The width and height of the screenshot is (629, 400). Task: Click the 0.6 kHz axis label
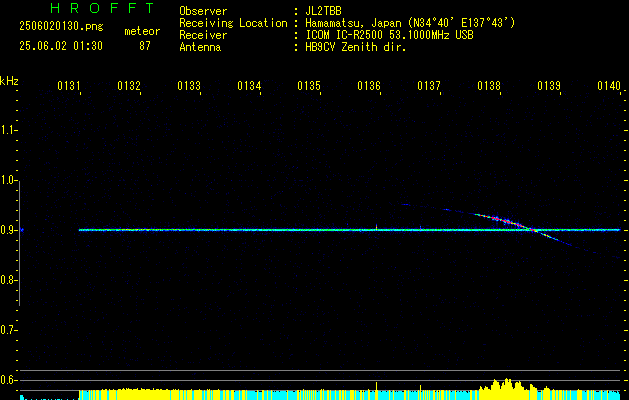(x=8, y=380)
